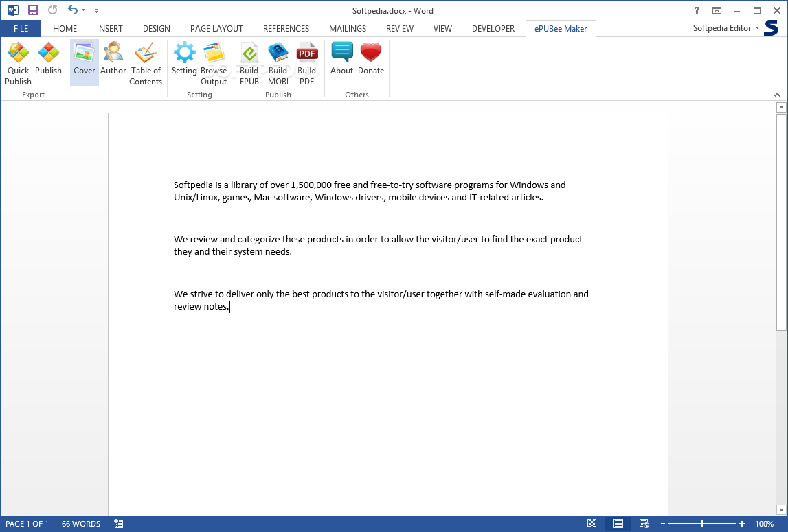Open the DEVELOPER tab
The height and width of the screenshot is (532, 788).
[493, 29]
